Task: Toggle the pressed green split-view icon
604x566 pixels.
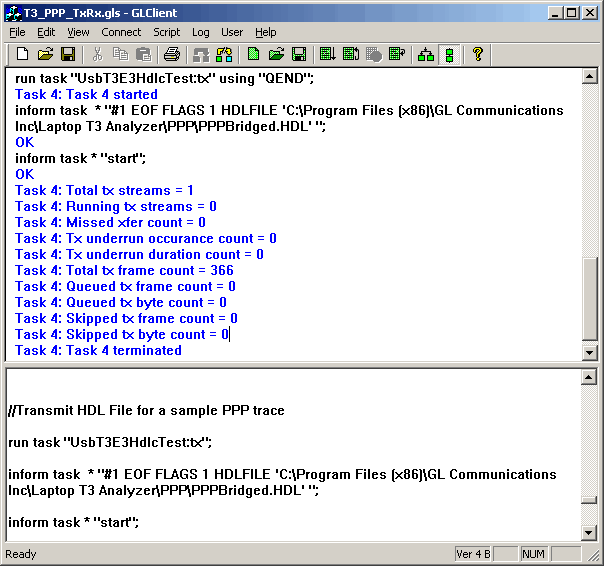Action: (449, 54)
